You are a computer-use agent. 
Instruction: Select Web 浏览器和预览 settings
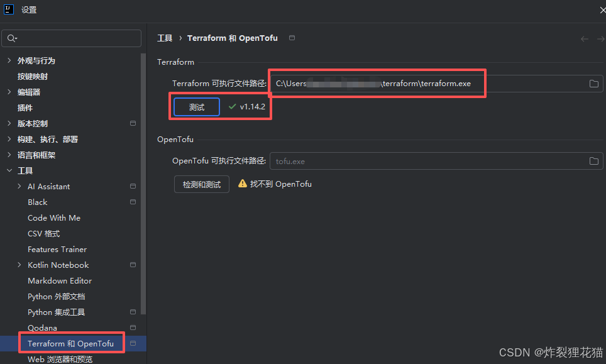click(60, 359)
